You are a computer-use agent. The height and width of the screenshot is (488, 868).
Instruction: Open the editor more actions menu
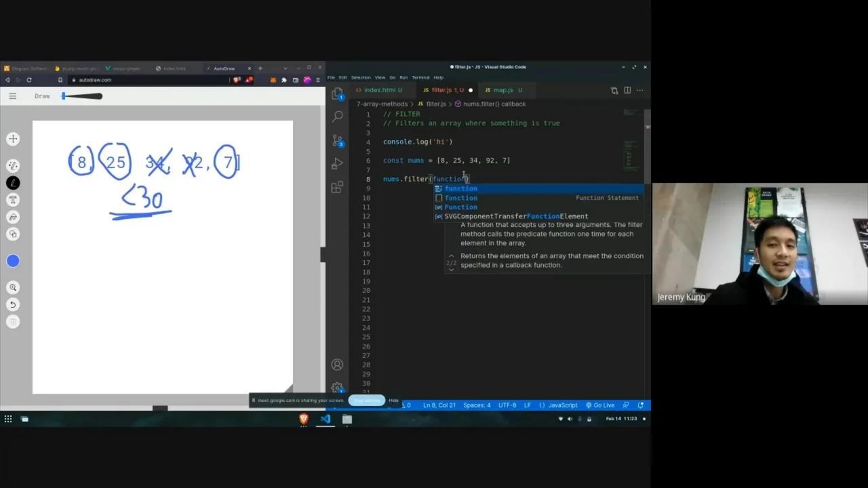640,89
